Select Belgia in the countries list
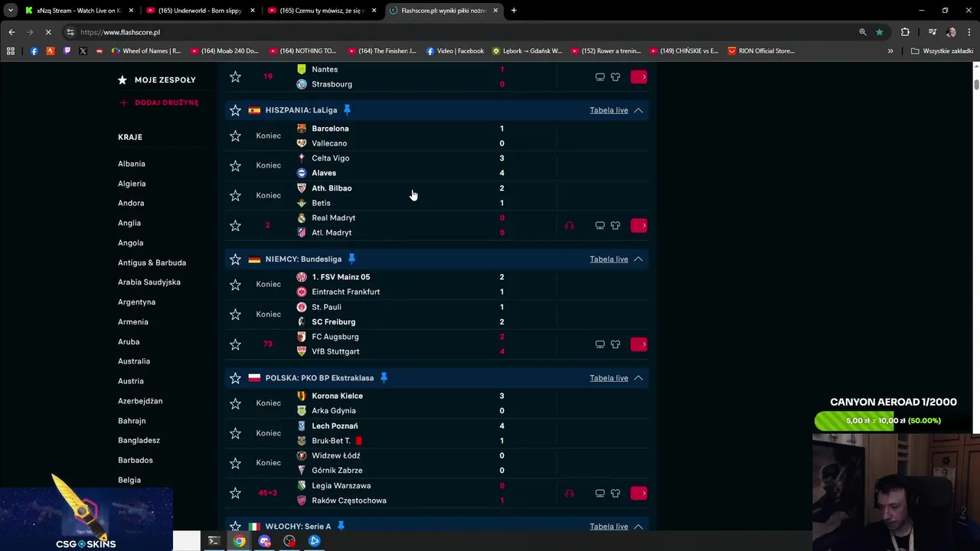Image resolution: width=980 pixels, height=551 pixels. pyautogui.click(x=129, y=480)
